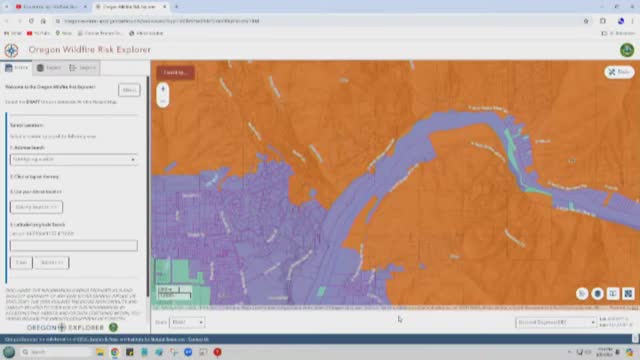This screenshot has width=640, height=360.
Task: Click the dark round basemap icon
Action: pos(598,293)
